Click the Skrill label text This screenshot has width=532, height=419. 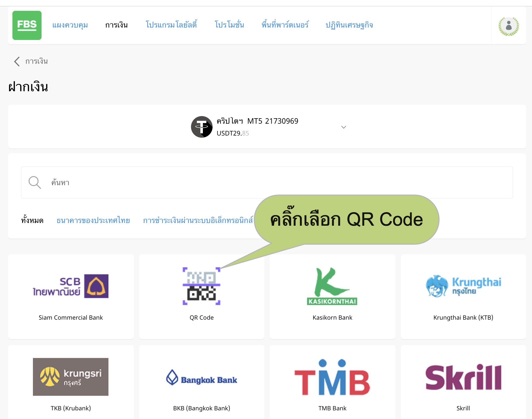(463, 408)
